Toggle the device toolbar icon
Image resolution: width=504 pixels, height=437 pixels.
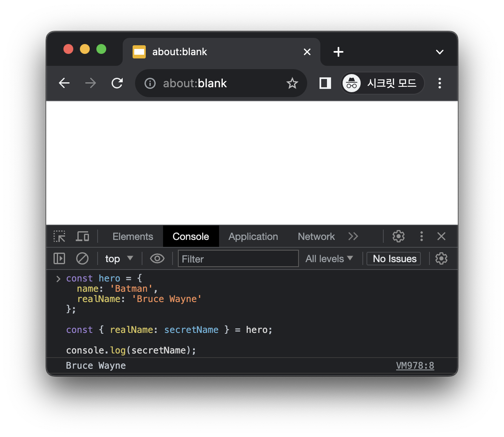pos(82,236)
